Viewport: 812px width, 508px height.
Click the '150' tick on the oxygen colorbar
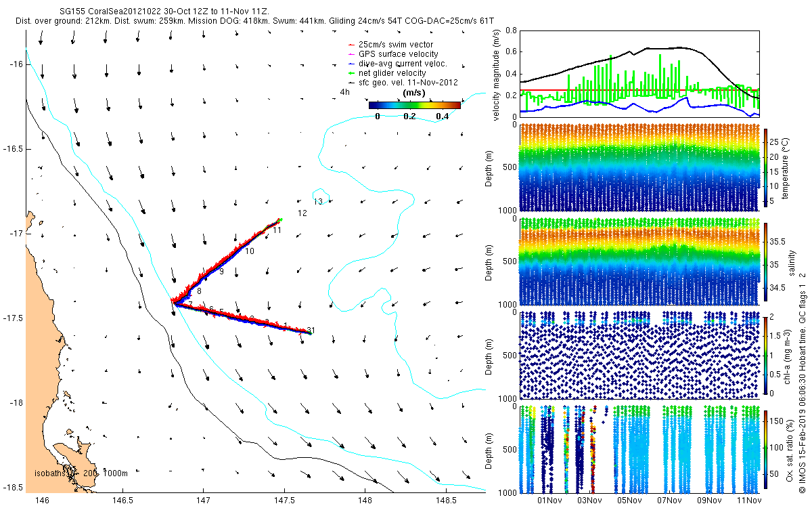[x=778, y=422]
